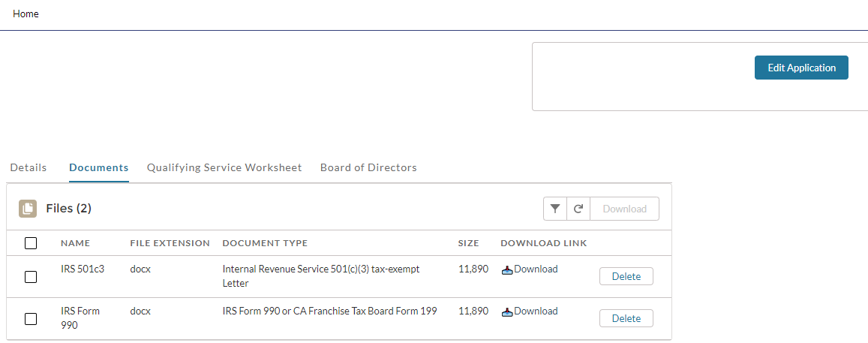The height and width of the screenshot is (343, 868).
Task: Sort by the Name column header
Action: (x=76, y=243)
